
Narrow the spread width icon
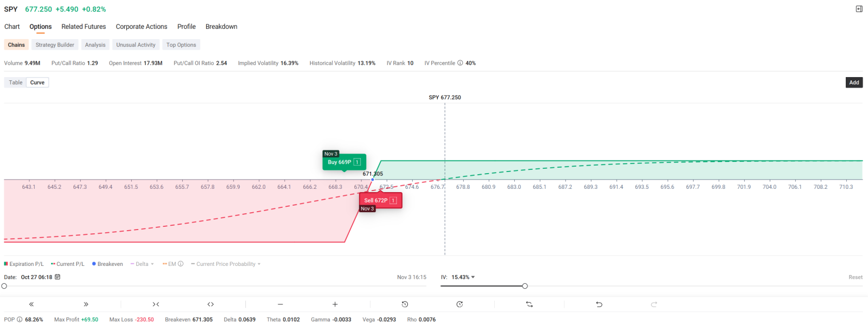156,304
